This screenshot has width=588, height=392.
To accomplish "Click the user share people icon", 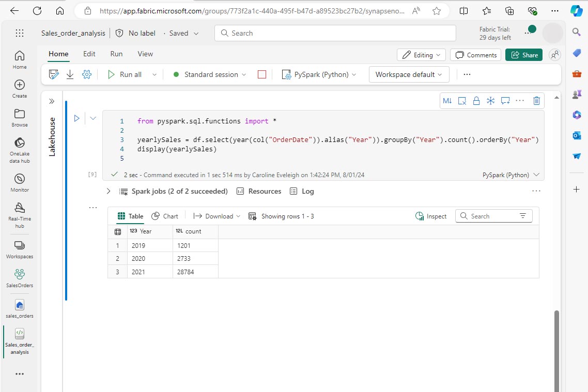I will (554, 55).
